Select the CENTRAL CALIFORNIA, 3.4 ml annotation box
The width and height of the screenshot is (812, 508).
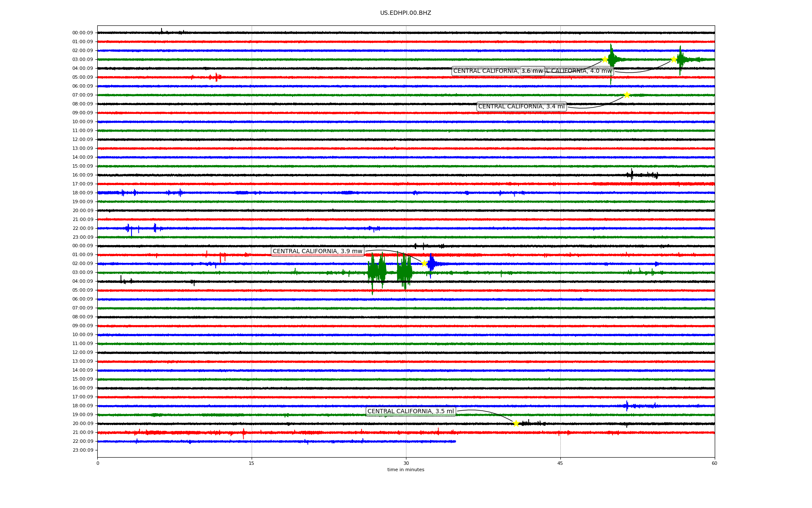click(x=521, y=106)
